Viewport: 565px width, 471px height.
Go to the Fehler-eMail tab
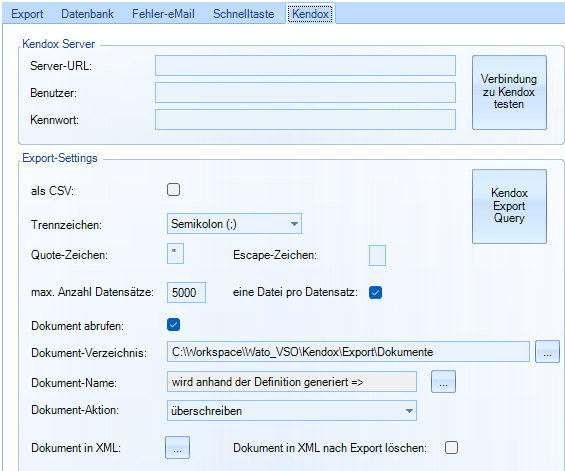pyautogui.click(x=163, y=14)
